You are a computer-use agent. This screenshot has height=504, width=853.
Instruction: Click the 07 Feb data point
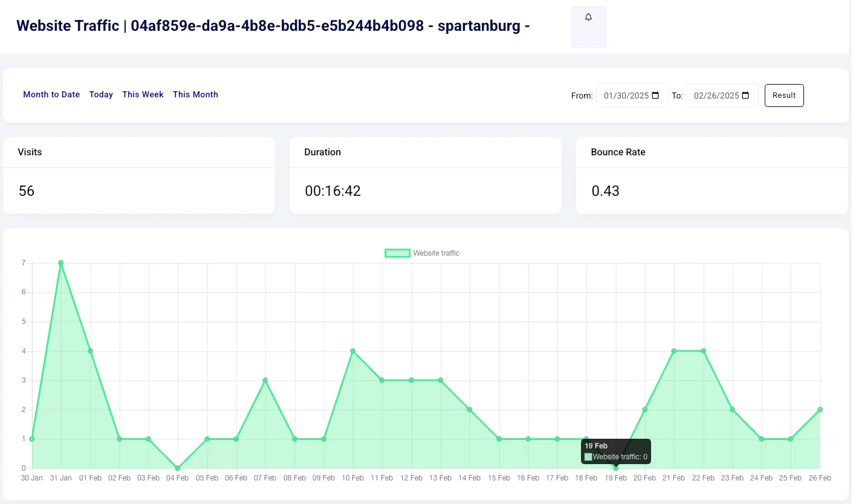[x=265, y=380]
